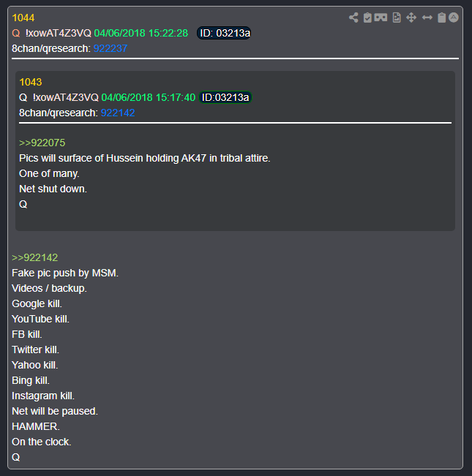Select post number 1044 heading

tap(23, 18)
